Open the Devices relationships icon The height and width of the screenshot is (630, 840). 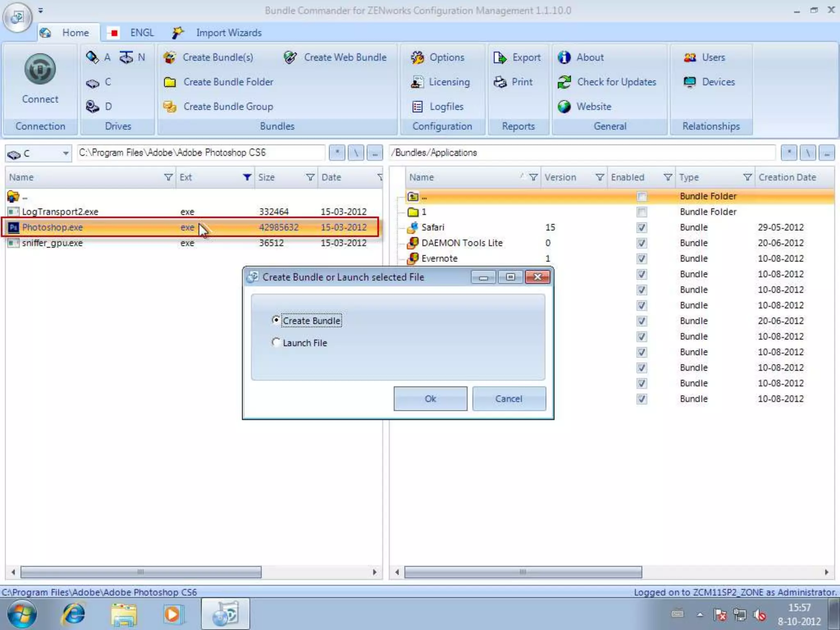coord(689,82)
